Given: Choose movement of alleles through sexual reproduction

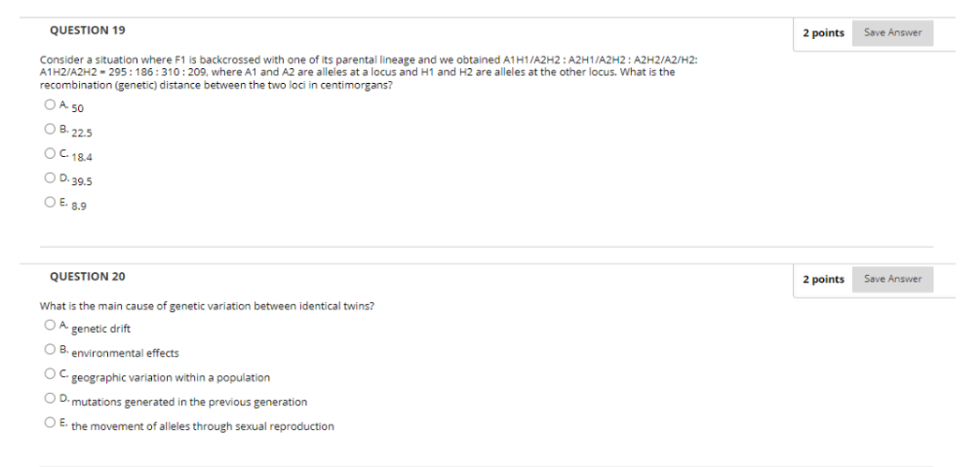Looking at the screenshot, I should click(x=50, y=422).
